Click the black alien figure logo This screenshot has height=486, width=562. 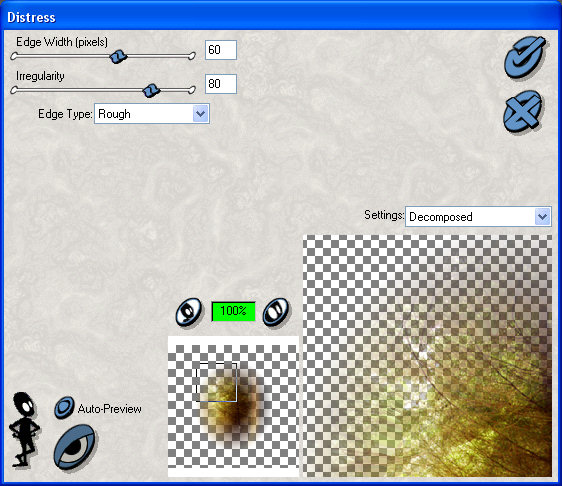coord(24,429)
